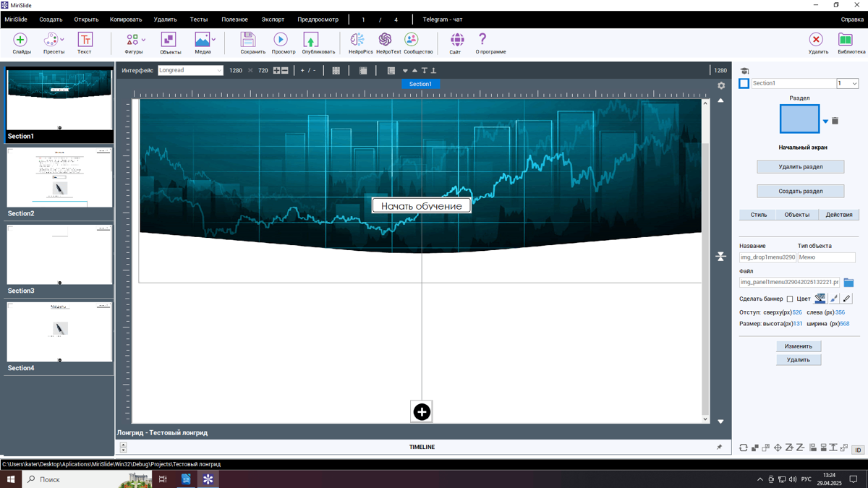Screen dimensions: 868x488
Task: Launch Просмотр preview from the toolbar
Action: click(281, 40)
